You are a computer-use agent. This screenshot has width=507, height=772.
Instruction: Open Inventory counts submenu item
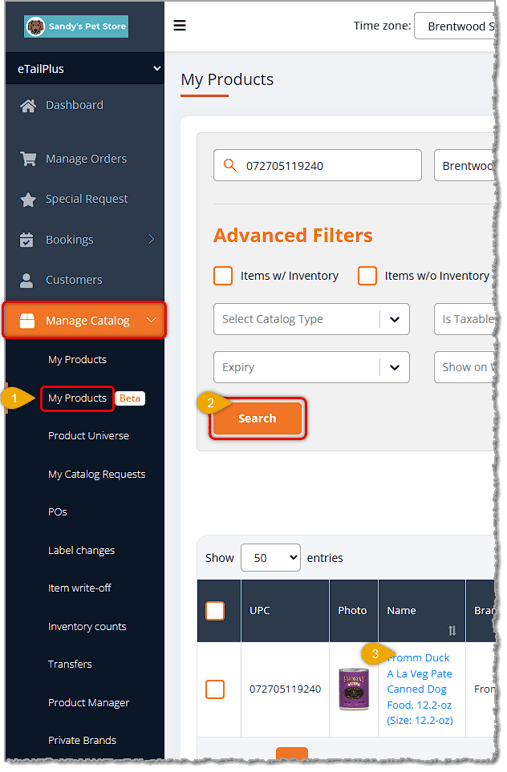coord(87,627)
